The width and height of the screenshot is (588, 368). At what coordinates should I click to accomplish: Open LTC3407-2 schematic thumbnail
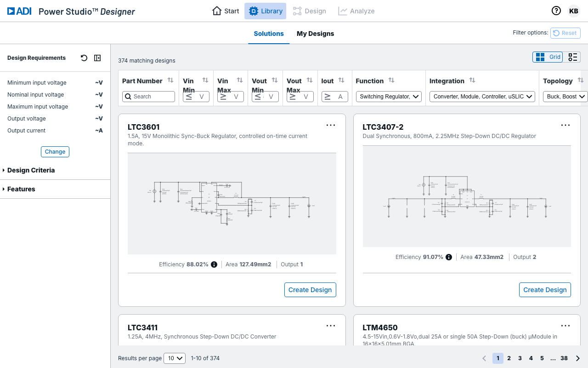(x=467, y=196)
